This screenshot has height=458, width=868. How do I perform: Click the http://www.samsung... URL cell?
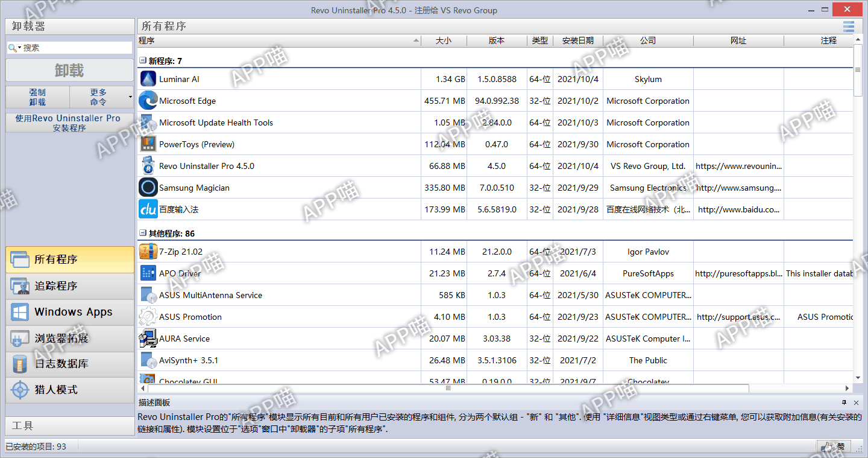(738, 188)
